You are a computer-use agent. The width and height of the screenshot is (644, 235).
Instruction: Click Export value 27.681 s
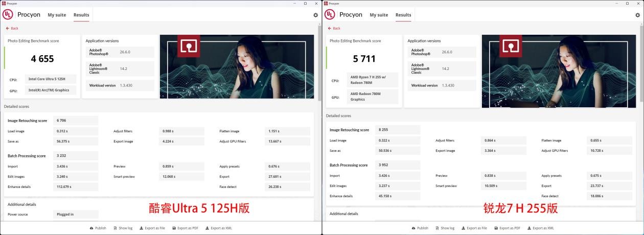[287, 176]
